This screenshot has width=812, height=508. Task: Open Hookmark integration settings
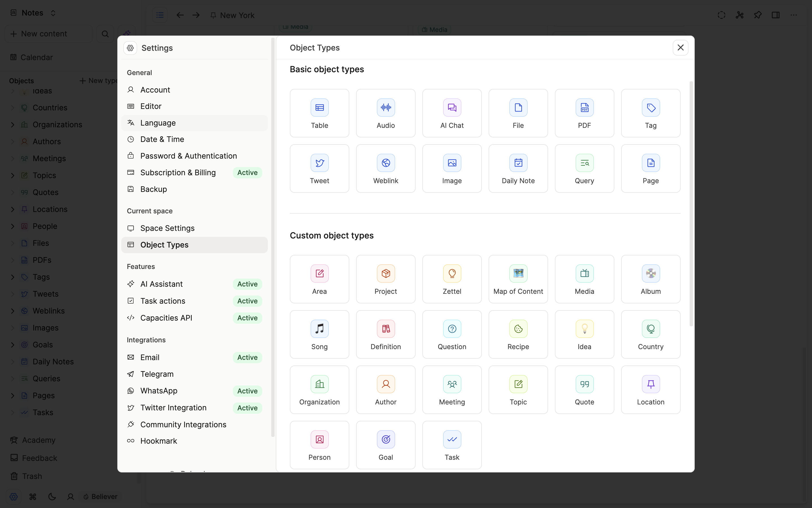[x=194, y=441]
